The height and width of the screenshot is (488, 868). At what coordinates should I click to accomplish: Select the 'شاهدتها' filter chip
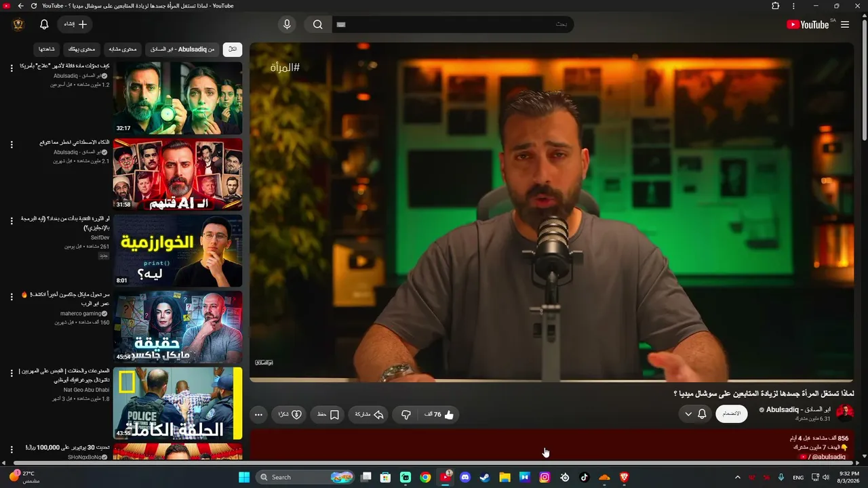[x=47, y=49]
